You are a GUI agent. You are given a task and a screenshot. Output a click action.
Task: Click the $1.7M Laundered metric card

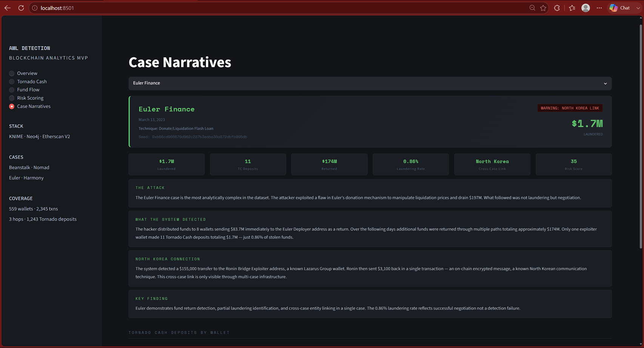click(166, 164)
